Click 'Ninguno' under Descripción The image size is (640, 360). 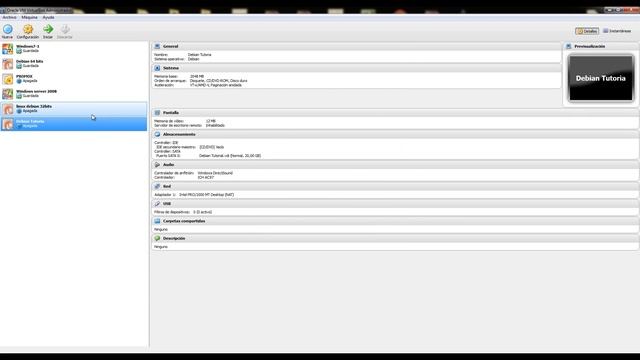point(161,247)
